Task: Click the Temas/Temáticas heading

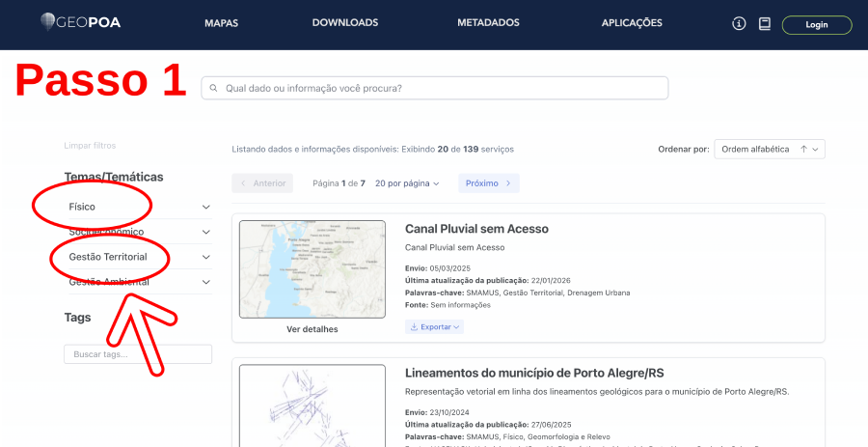Action: pos(114,177)
